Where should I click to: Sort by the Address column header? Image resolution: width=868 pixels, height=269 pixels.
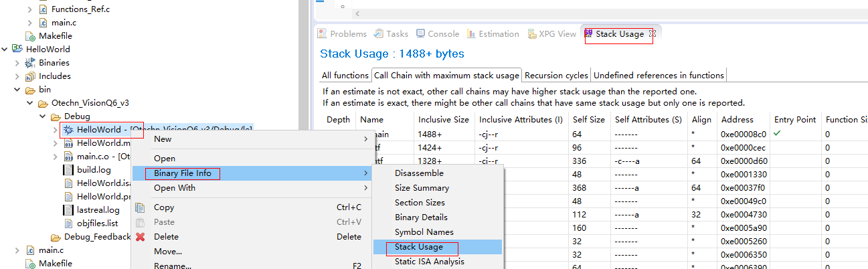click(737, 119)
